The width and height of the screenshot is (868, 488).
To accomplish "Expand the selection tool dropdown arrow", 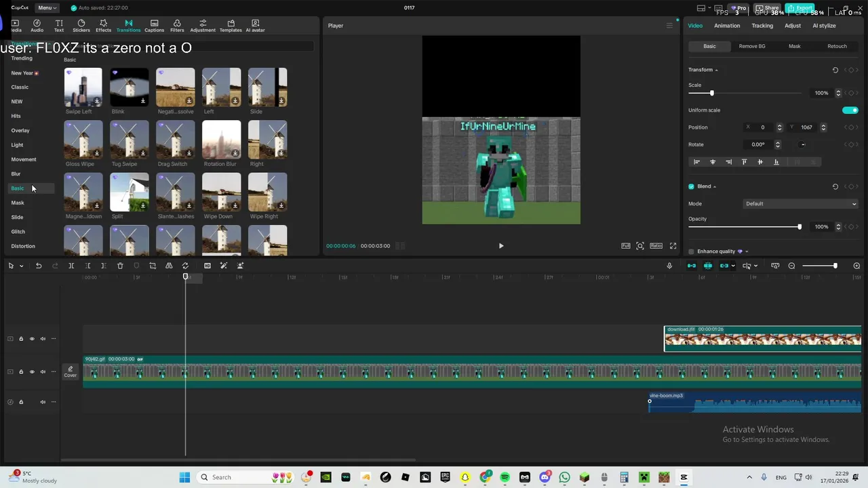I will (x=21, y=266).
